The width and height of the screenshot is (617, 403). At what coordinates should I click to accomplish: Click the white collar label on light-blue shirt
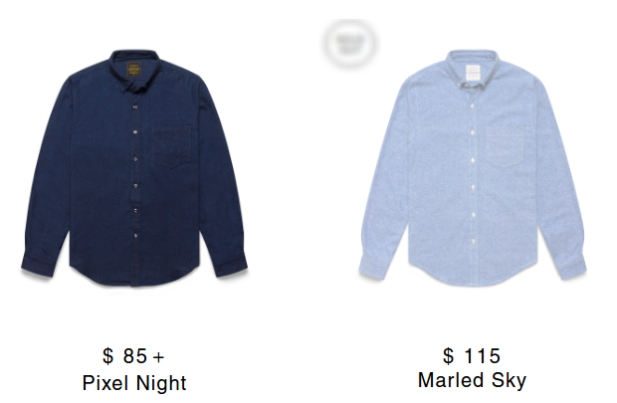pyautogui.click(x=472, y=73)
